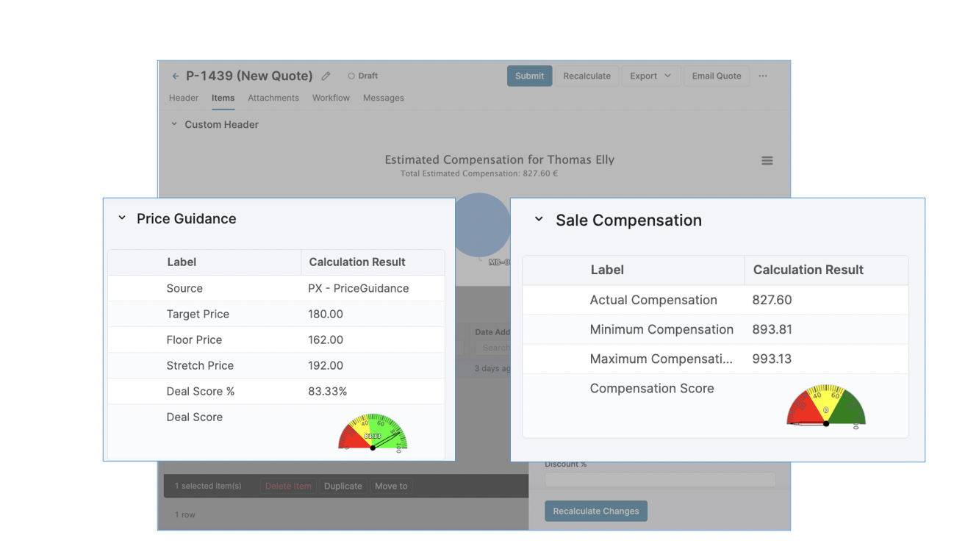Open the chart hamburger menu icon
The height and width of the screenshot is (560, 979).
767,161
